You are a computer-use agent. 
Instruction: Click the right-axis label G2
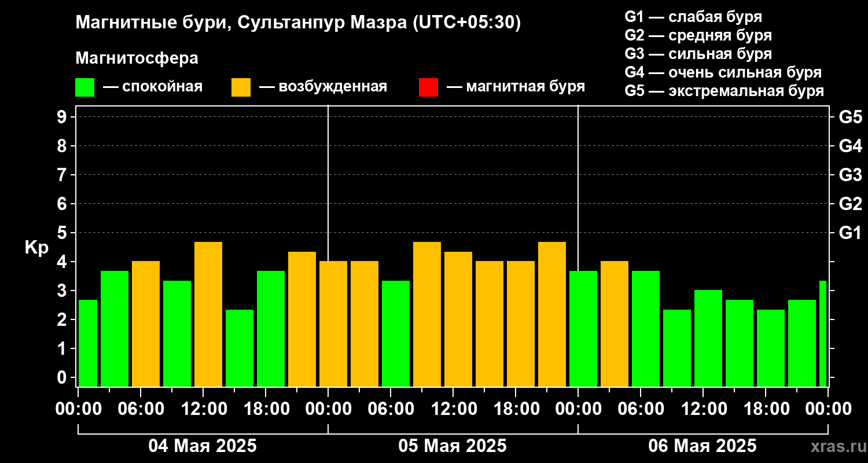(x=850, y=204)
